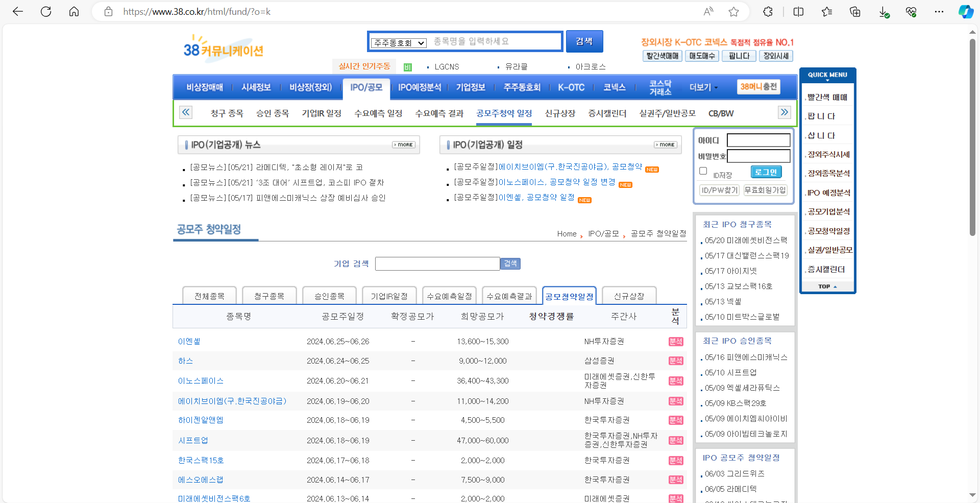This screenshot has width=980, height=503.
Task: Click the browser address bar URL
Action: (x=197, y=12)
